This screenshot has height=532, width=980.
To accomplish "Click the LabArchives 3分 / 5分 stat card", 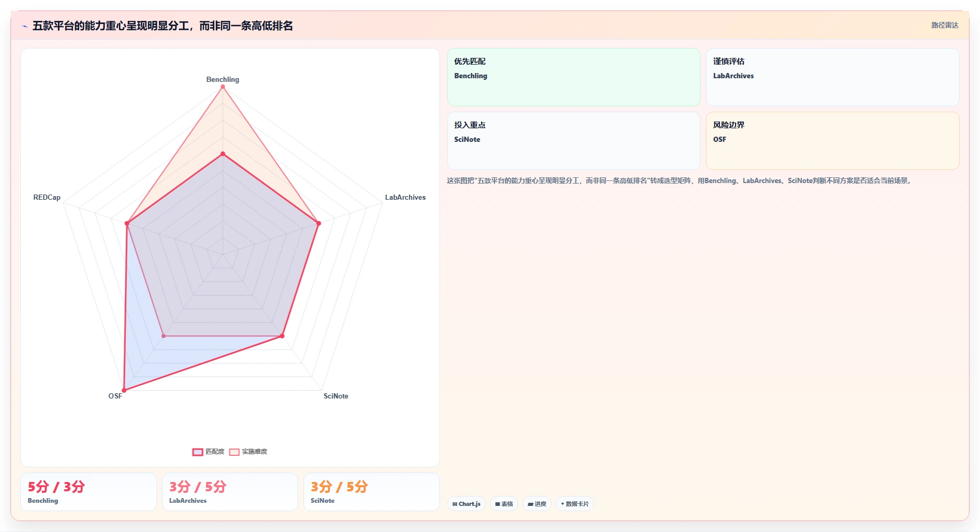I will tap(230, 492).
